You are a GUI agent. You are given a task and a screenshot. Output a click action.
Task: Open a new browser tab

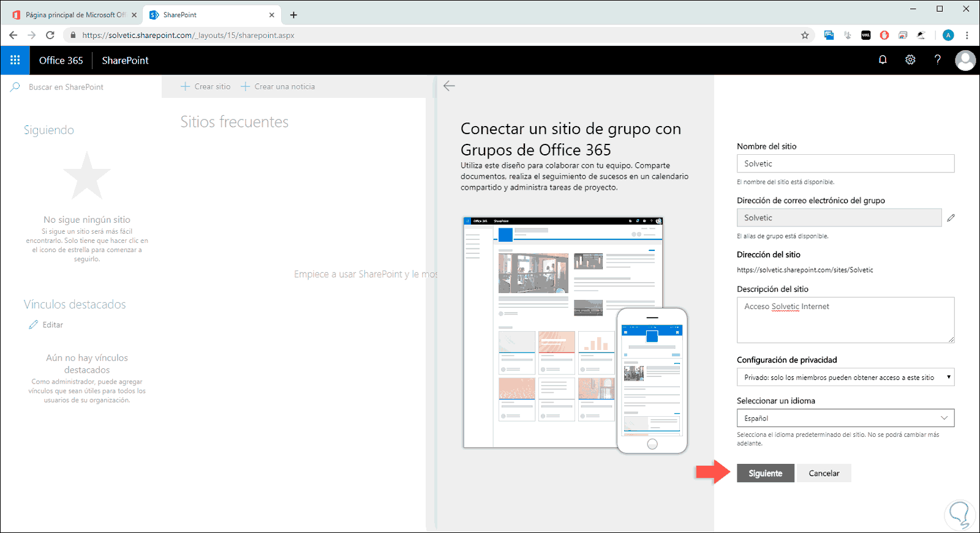click(293, 15)
